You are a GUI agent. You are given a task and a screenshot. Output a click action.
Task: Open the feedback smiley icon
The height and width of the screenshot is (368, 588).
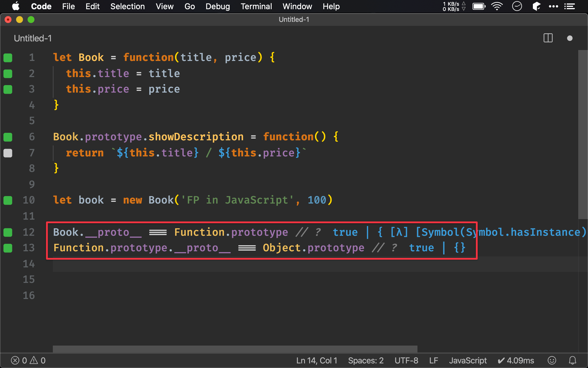point(552,360)
